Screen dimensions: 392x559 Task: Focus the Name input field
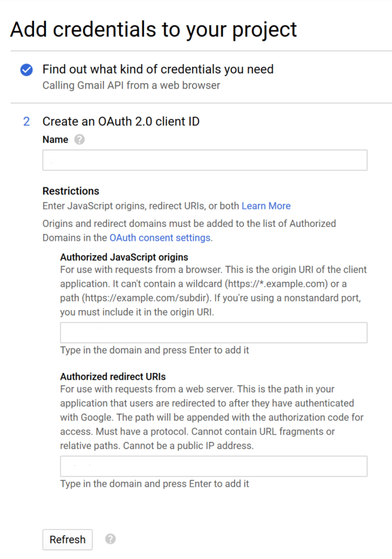205,160
